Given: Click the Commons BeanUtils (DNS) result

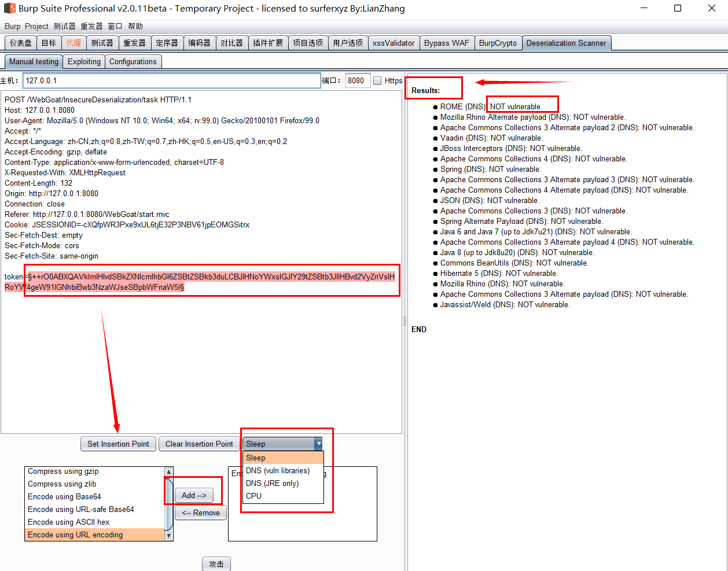Looking at the screenshot, I should click(514, 263).
